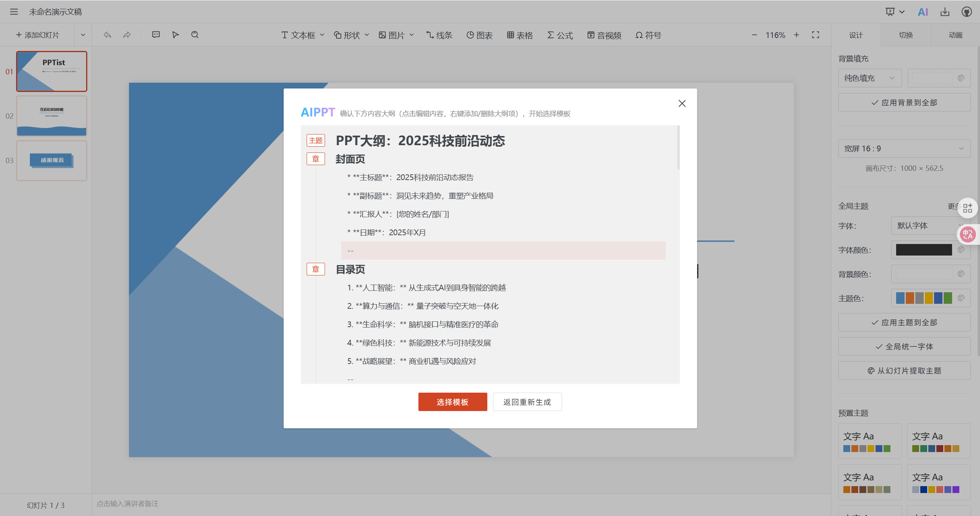Switch to the 切换 tab
The width and height of the screenshot is (980, 516).
coord(906,35)
